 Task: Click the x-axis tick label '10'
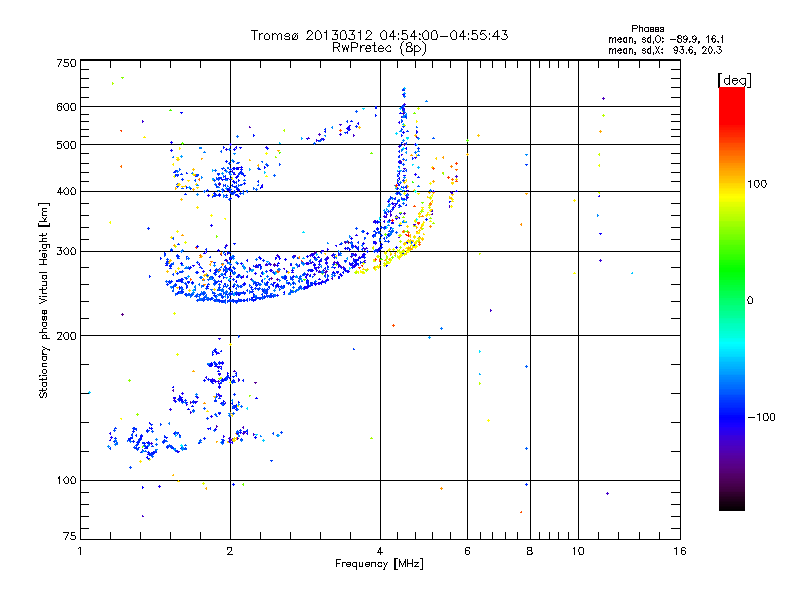coord(578,551)
